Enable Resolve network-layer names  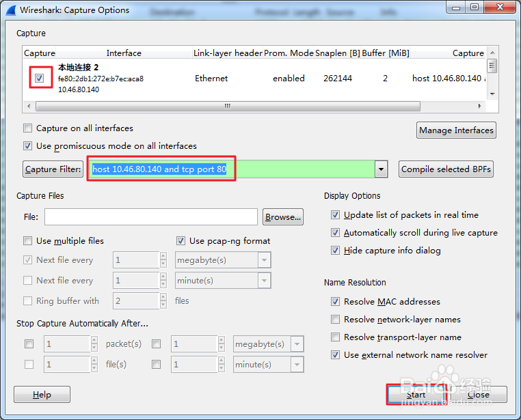[335, 320]
